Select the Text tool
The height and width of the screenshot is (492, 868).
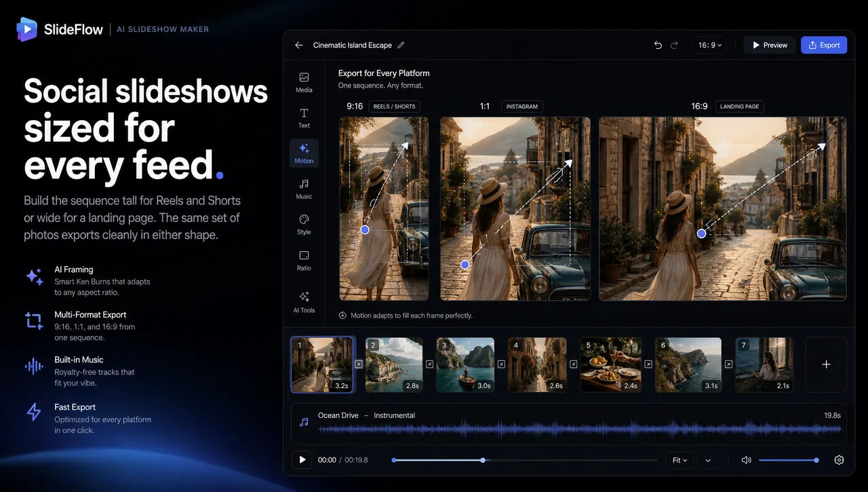pos(304,117)
